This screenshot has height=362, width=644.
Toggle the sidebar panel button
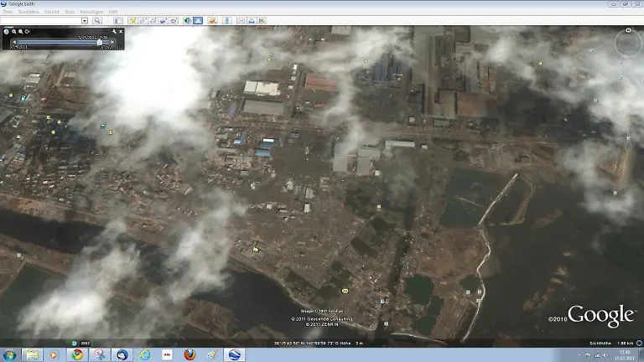tap(117, 20)
